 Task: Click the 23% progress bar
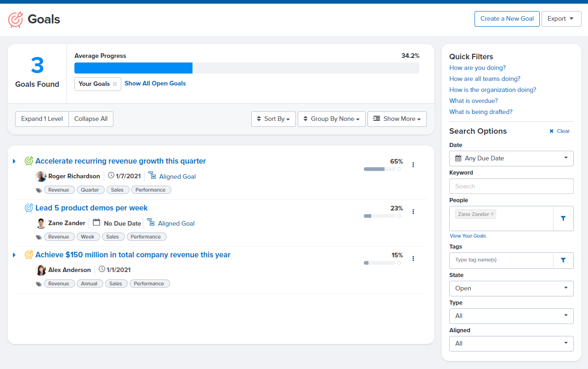point(379,216)
